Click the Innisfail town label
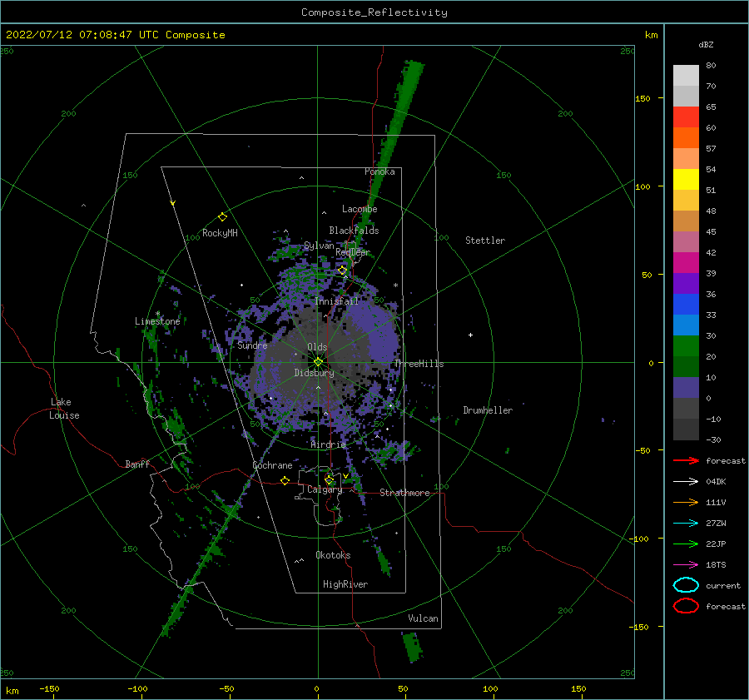 (336, 301)
